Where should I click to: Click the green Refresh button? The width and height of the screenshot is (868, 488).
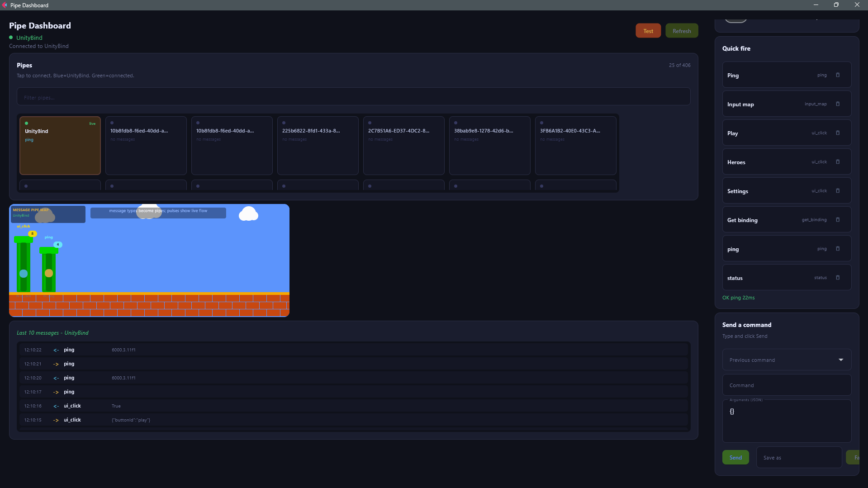point(682,31)
